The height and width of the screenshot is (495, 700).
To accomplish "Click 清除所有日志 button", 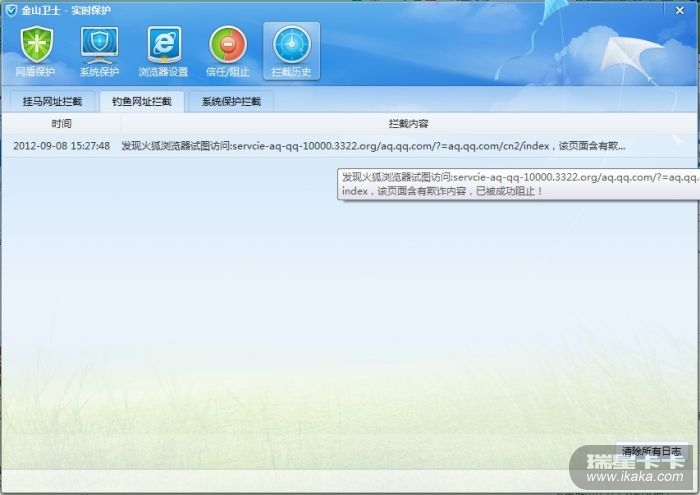I will coord(652,451).
